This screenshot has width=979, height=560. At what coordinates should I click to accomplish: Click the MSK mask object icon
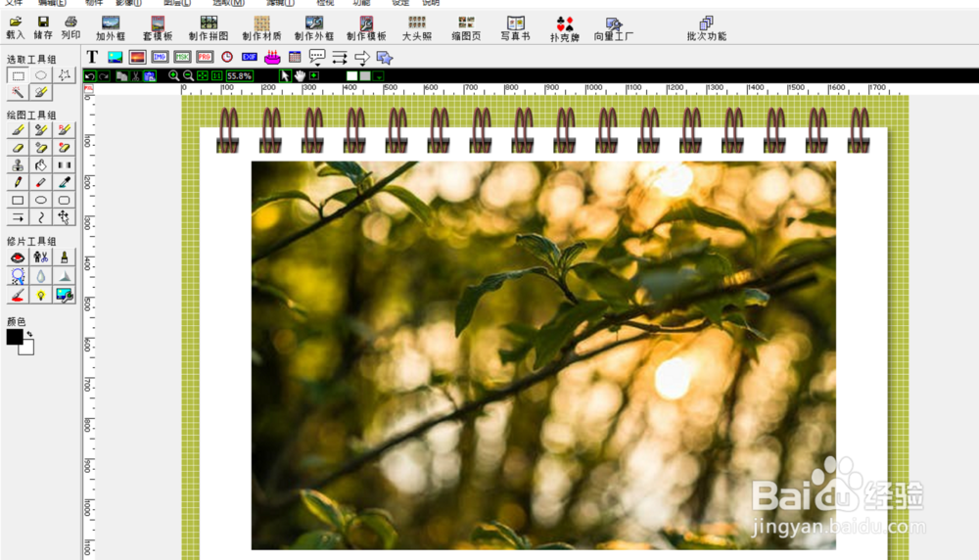182,58
